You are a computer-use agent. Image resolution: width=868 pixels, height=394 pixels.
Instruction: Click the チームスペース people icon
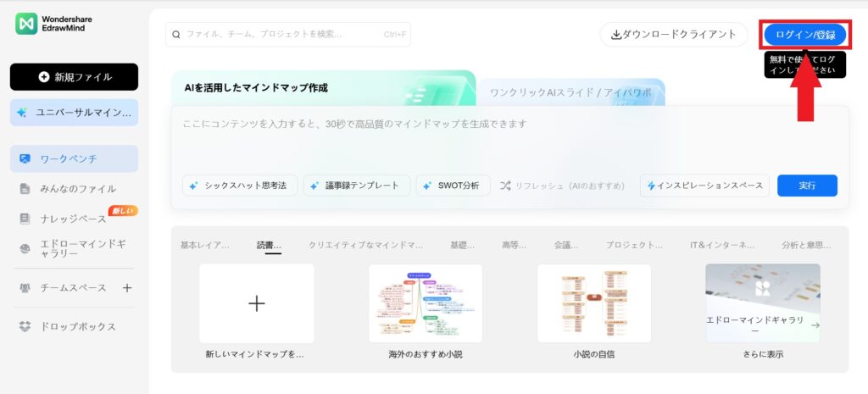[25, 288]
